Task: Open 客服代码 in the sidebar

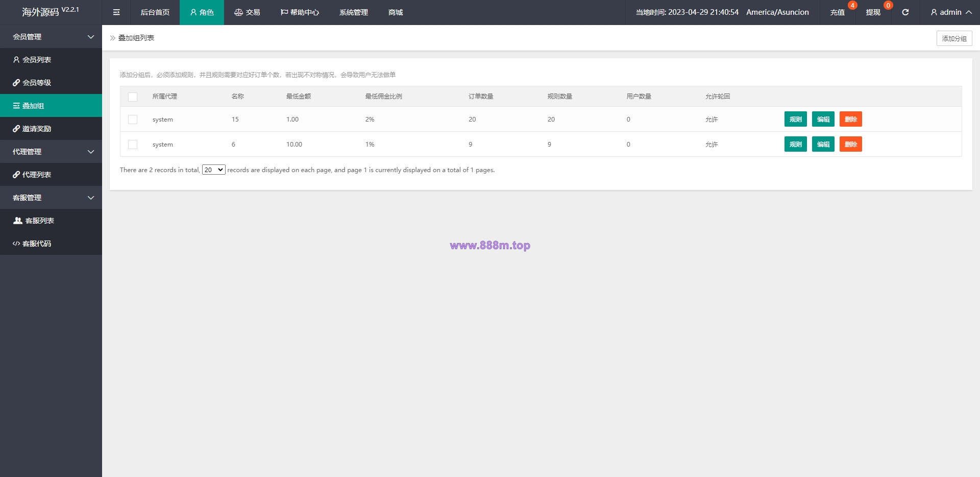Action: point(51,244)
